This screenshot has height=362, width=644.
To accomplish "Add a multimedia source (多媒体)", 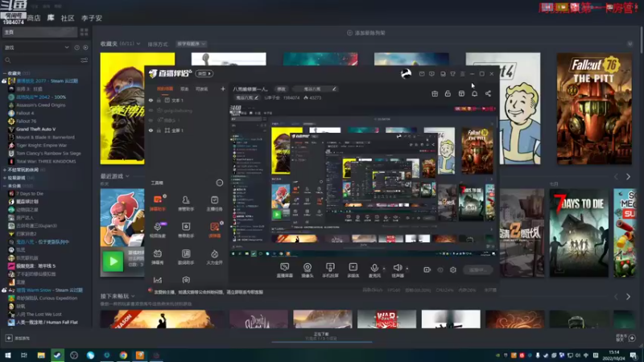I will (353, 270).
